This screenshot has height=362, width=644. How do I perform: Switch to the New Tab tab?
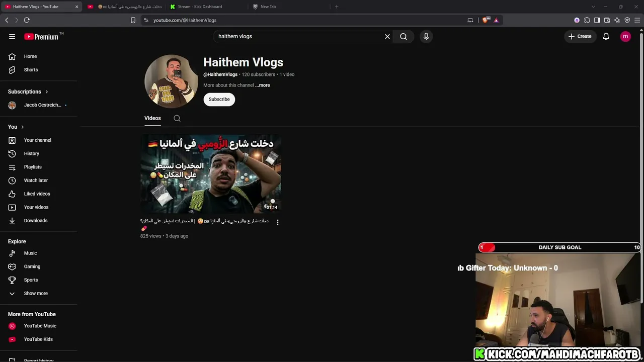point(289,7)
